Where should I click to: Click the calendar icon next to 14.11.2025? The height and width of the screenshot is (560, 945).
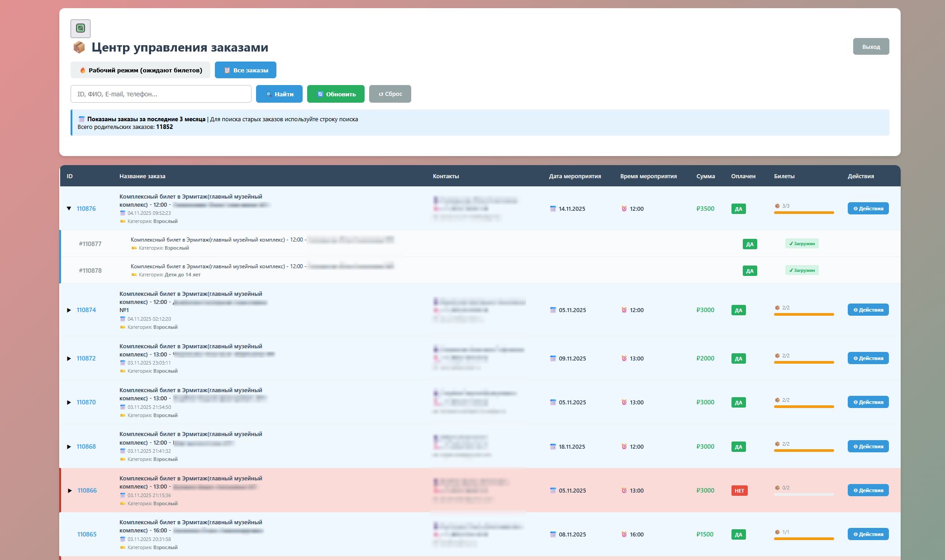point(553,209)
